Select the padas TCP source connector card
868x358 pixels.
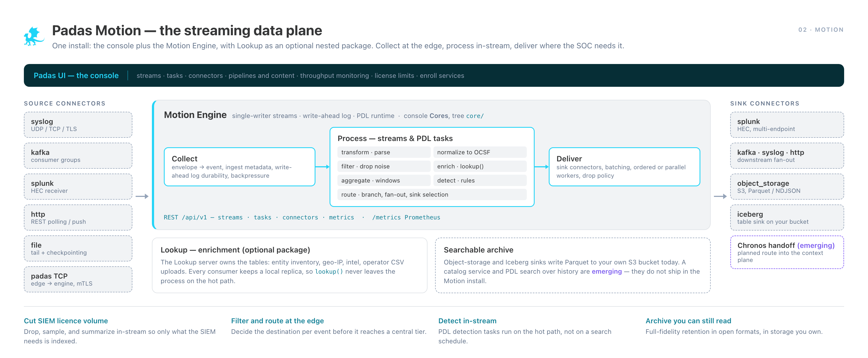78,280
